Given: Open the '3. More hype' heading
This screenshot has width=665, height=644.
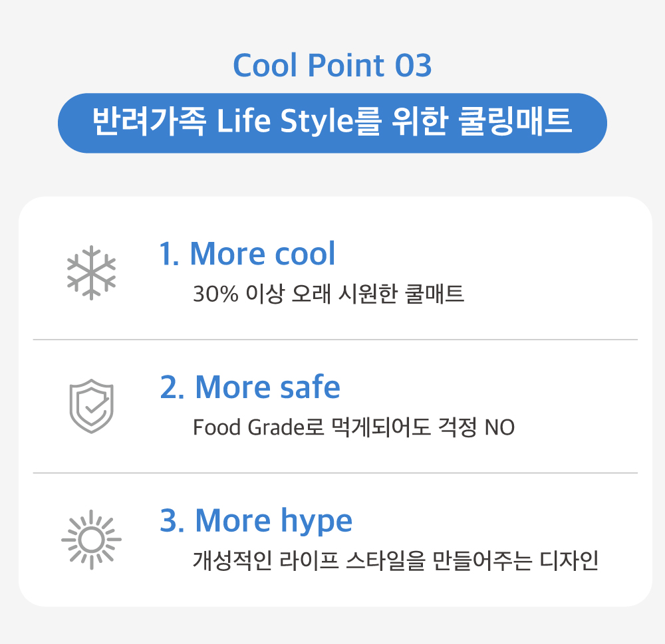Looking at the screenshot, I should pos(255,520).
